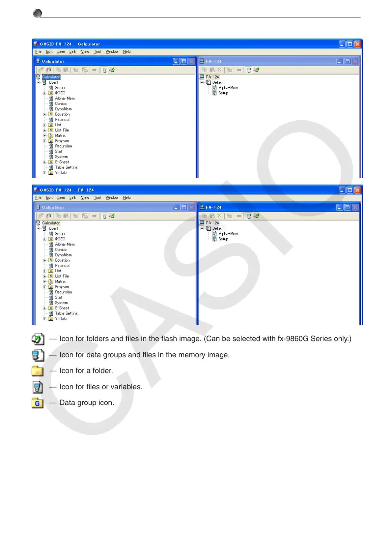Toggle flash image view in dimmed Calculator pane toolbar

point(112,216)
